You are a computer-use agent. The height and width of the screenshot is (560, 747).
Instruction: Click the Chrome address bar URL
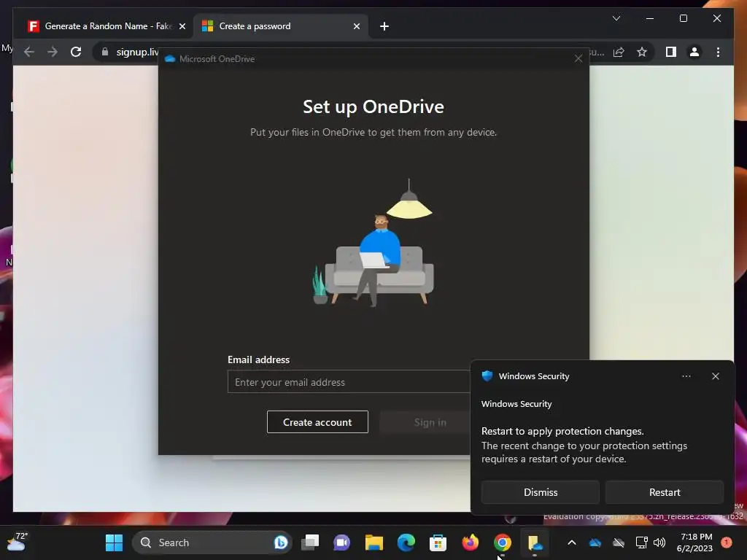pyautogui.click(x=137, y=52)
